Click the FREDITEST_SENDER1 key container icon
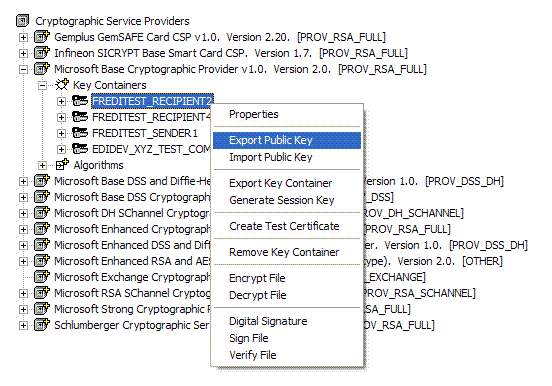 80,133
